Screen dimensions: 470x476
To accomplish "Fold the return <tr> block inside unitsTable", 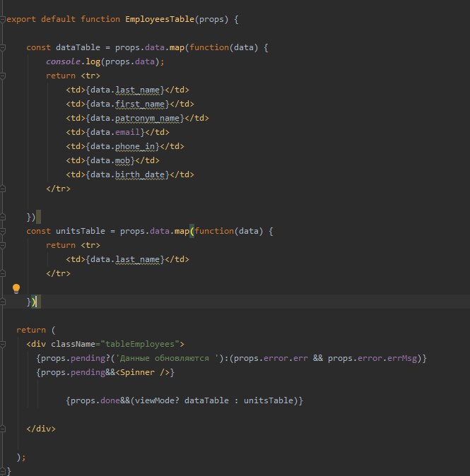I will click(x=2, y=245).
